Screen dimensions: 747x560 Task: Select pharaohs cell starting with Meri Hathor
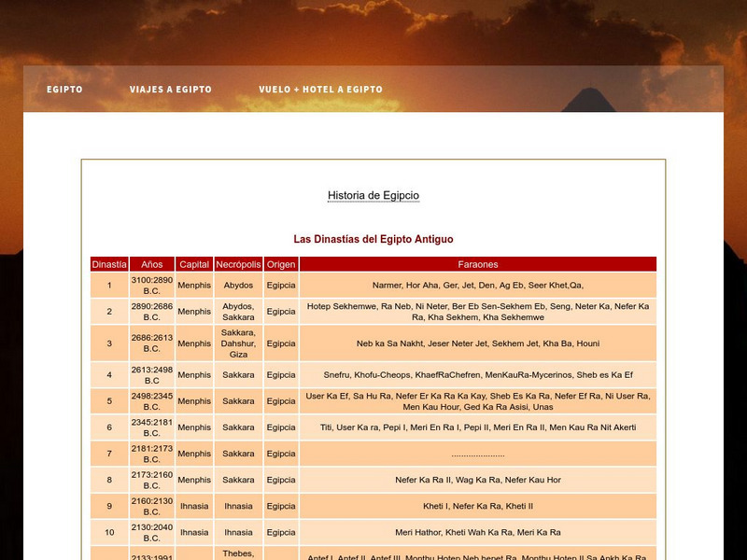click(478, 532)
